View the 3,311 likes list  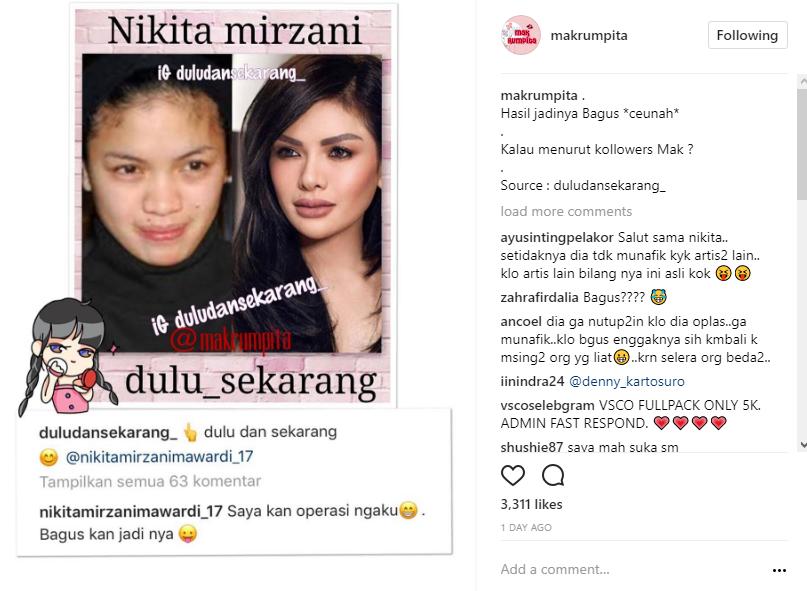click(531, 504)
